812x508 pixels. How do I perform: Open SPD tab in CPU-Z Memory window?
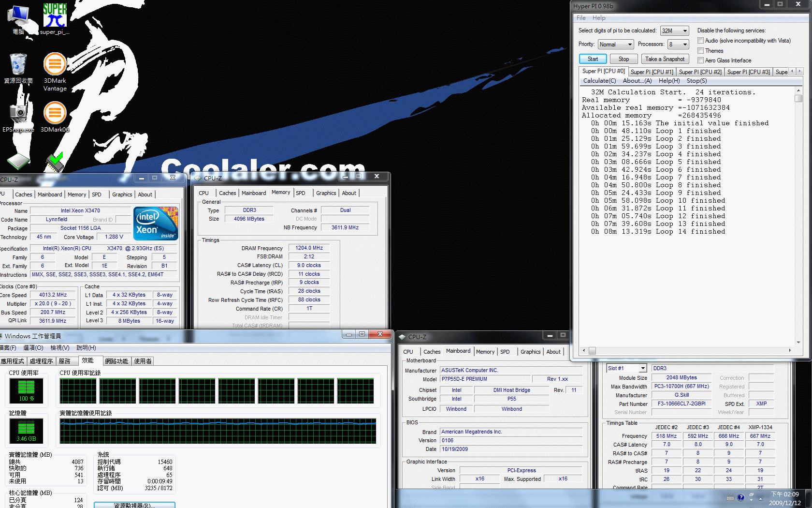(300, 193)
